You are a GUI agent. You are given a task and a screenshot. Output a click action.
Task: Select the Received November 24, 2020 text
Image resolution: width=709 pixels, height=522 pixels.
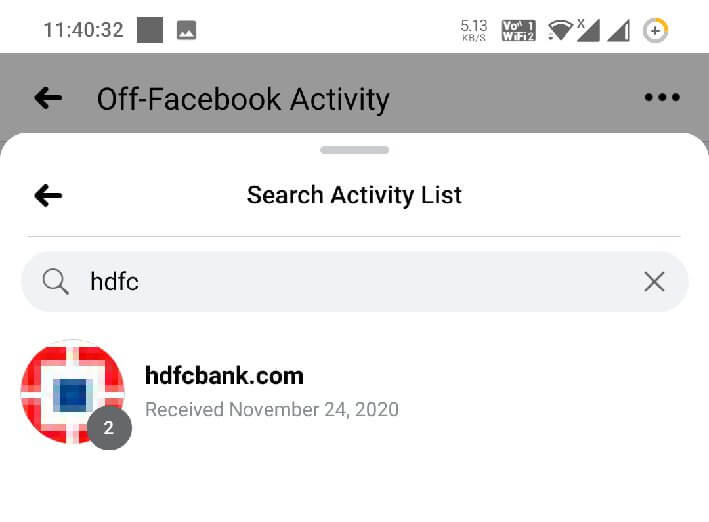tap(272, 409)
